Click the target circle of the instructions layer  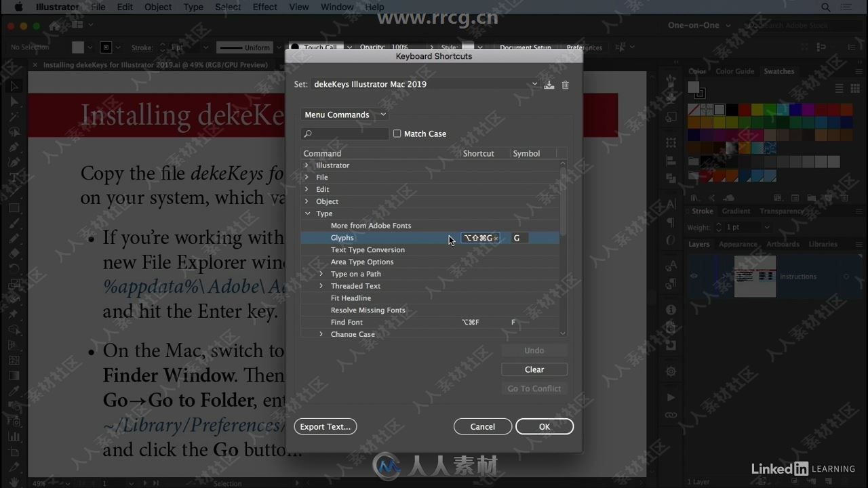point(846,277)
